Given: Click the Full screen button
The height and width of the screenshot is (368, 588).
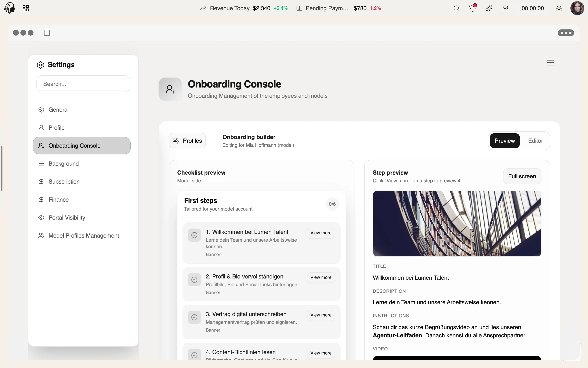Looking at the screenshot, I should (522, 176).
